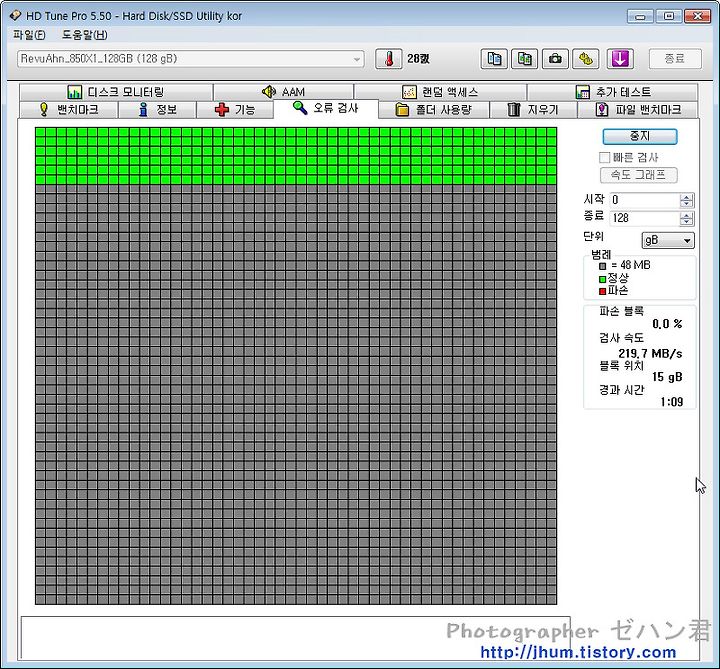Open the 랜덤 액세스 tab

coord(440,92)
